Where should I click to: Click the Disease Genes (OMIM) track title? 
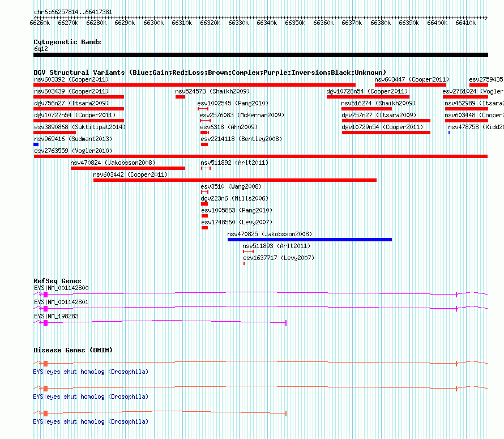(73, 350)
